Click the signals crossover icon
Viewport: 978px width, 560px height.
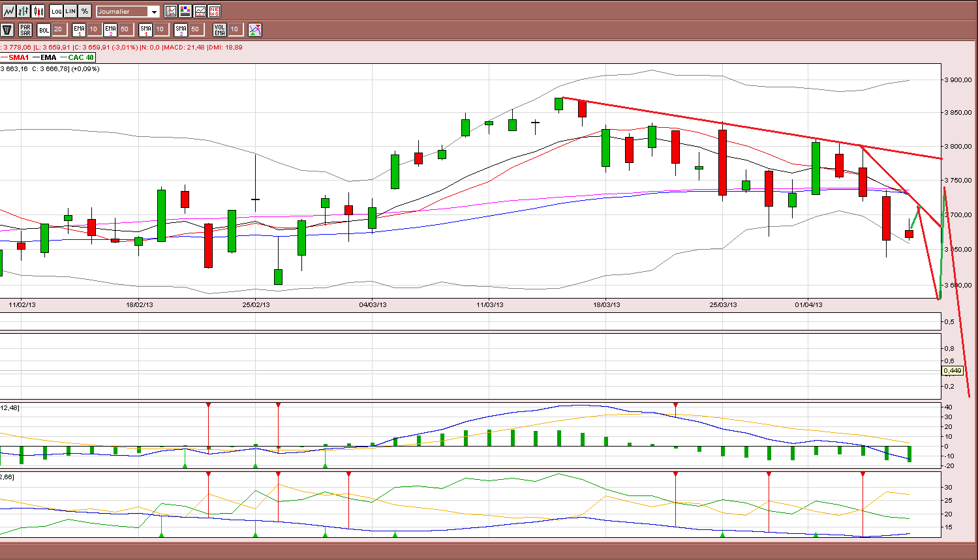(x=255, y=29)
